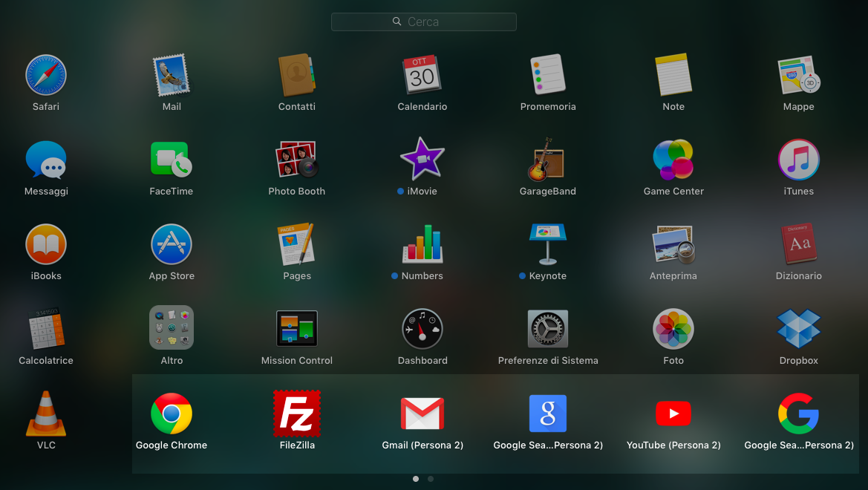Open Preferenze di Sistema
This screenshot has height=490, width=868.
[547, 329]
